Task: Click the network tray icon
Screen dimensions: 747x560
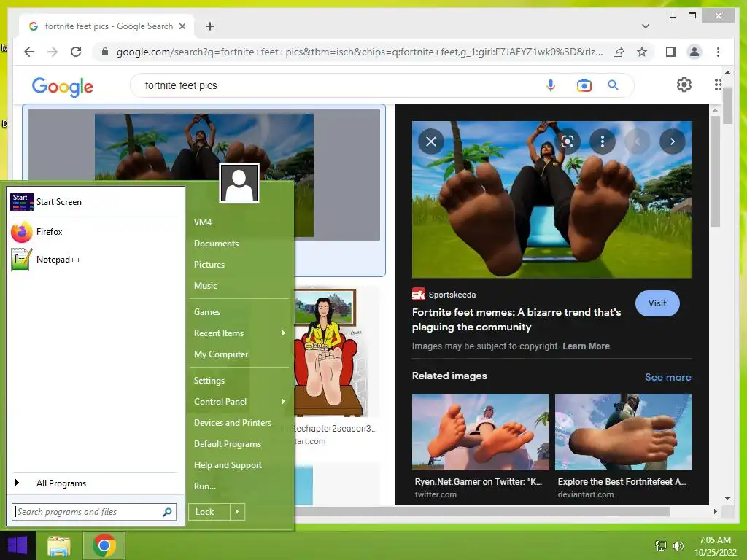Action: tap(660, 545)
